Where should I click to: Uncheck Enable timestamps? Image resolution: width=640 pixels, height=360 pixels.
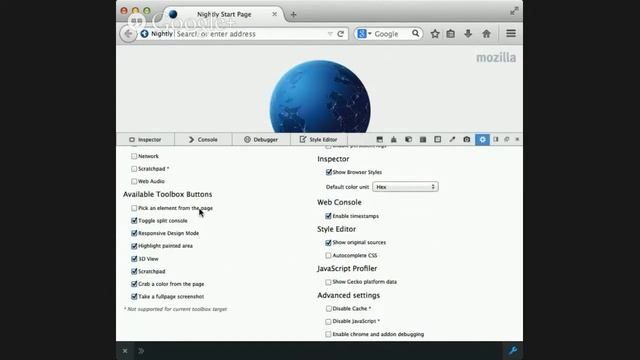328,216
